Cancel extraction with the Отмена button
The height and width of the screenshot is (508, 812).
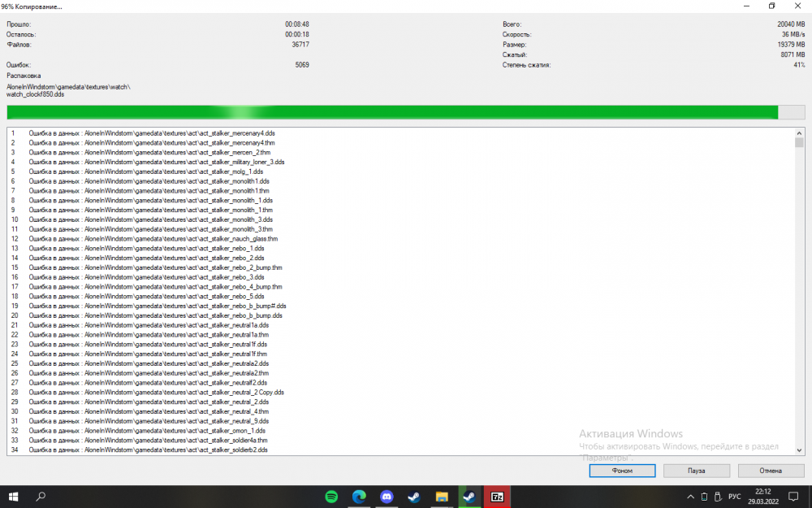(771, 471)
